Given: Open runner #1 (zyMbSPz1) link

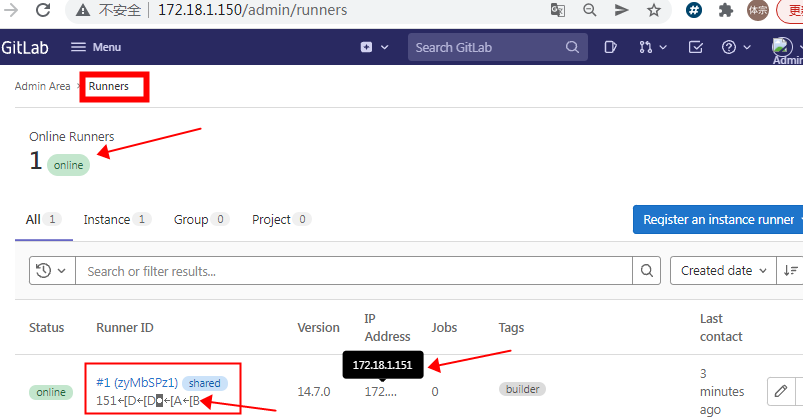Looking at the screenshot, I should [137, 383].
